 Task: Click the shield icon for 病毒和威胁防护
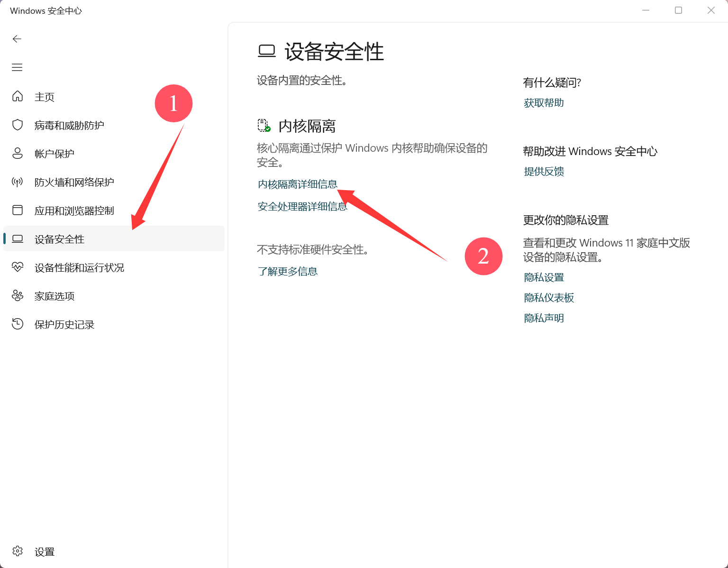coord(18,125)
